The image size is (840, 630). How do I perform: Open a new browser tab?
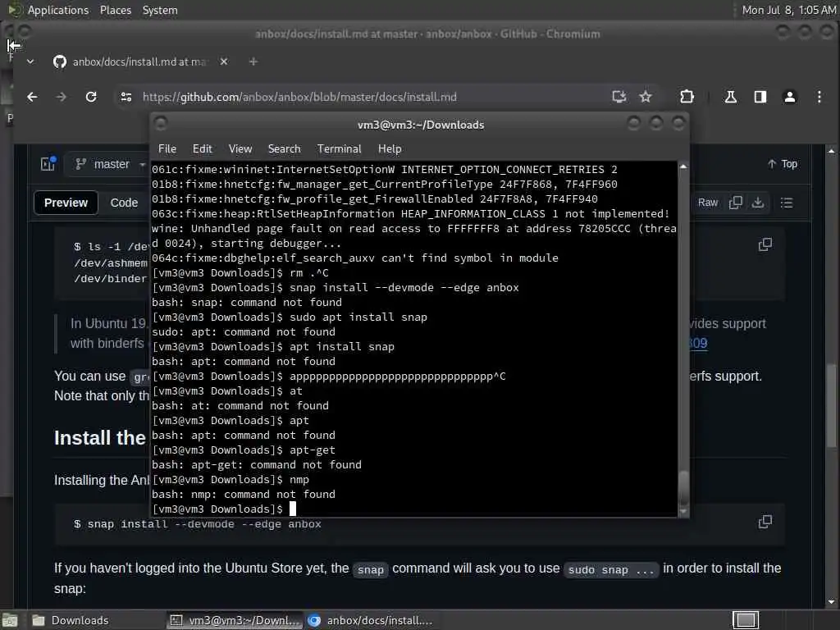click(253, 62)
